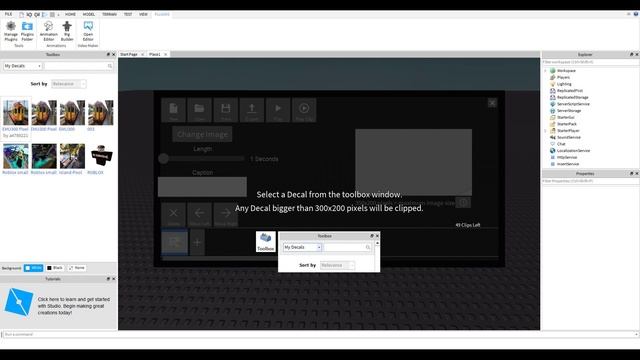
Task: Switch to the MODEL ribbon tab
Action: pyautogui.click(x=89, y=14)
